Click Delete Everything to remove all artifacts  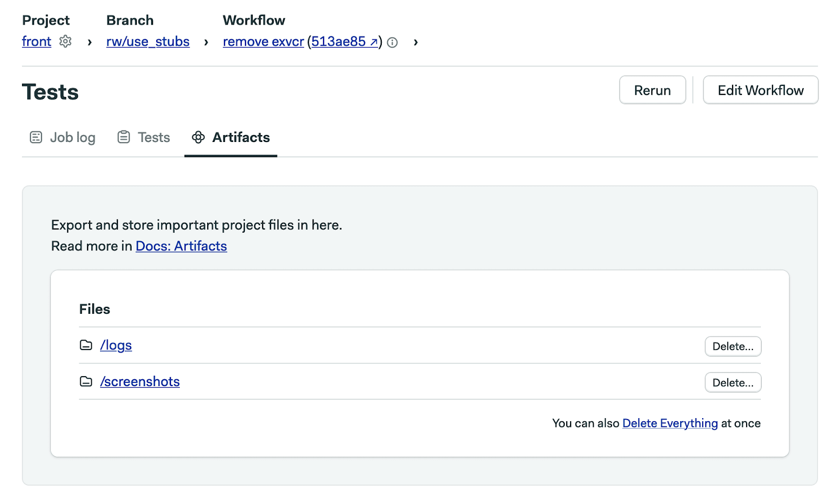(670, 423)
